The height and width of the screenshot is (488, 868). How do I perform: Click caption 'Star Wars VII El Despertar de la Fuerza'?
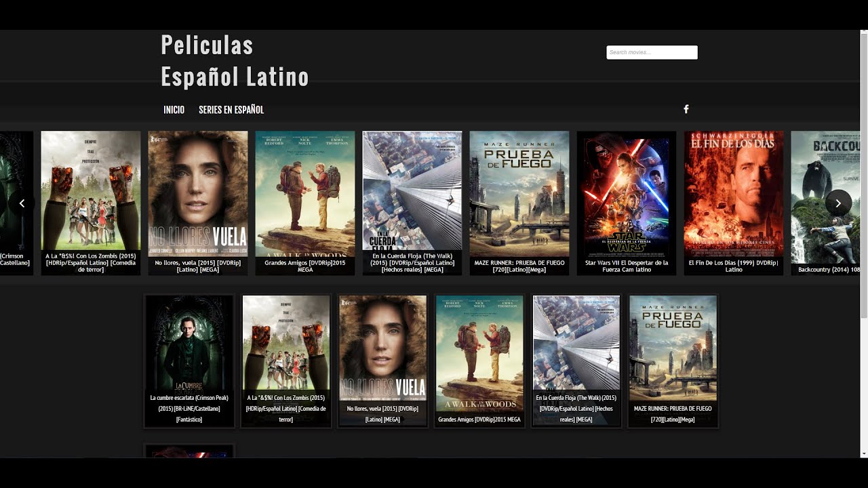point(627,266)
